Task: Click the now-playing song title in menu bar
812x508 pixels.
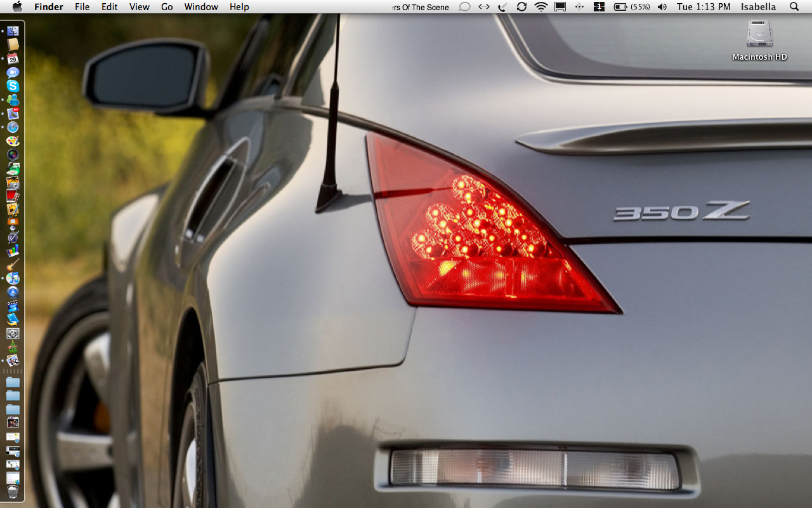Action: pyautogui.click(x=421, y=7)
